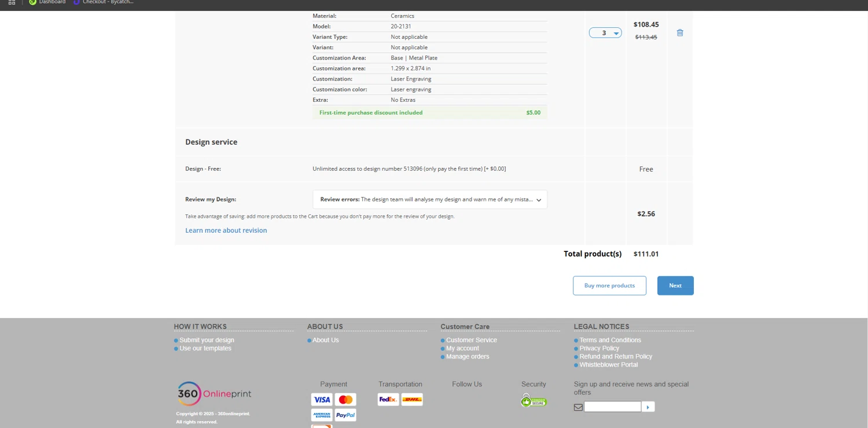
Task: Click the Model value 20-2131
Action: pyautogui.click(x=401, y=27)
